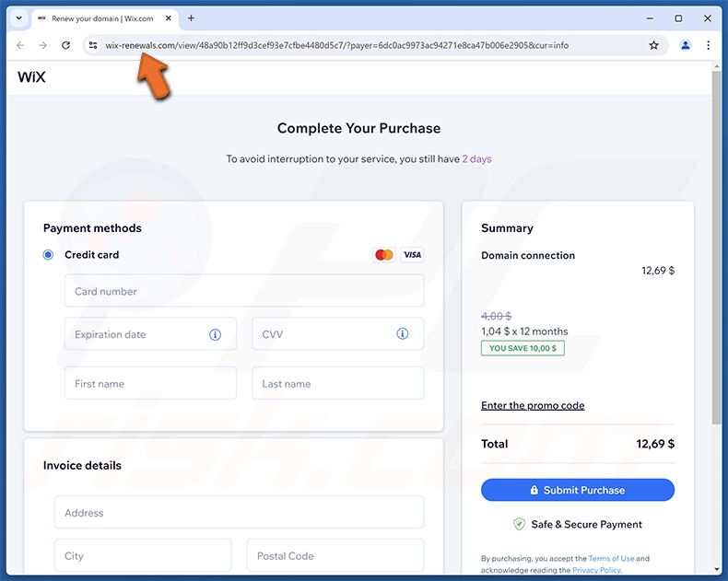This screenshot has width=728, height=581.
Task: Click the Wix logo in page header
Action: pos(31,77)
